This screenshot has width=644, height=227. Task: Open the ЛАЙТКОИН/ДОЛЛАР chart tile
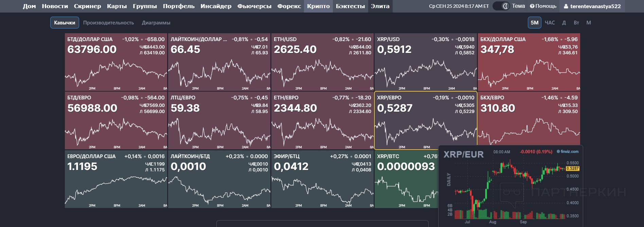click(219, 62)
